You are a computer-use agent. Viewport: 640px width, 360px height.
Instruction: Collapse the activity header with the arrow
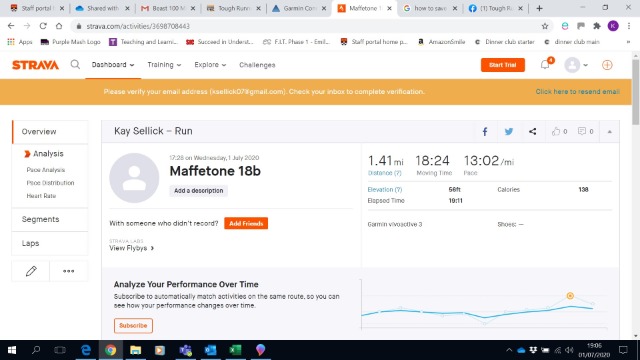pyautogui.click(x=609, y=131)
